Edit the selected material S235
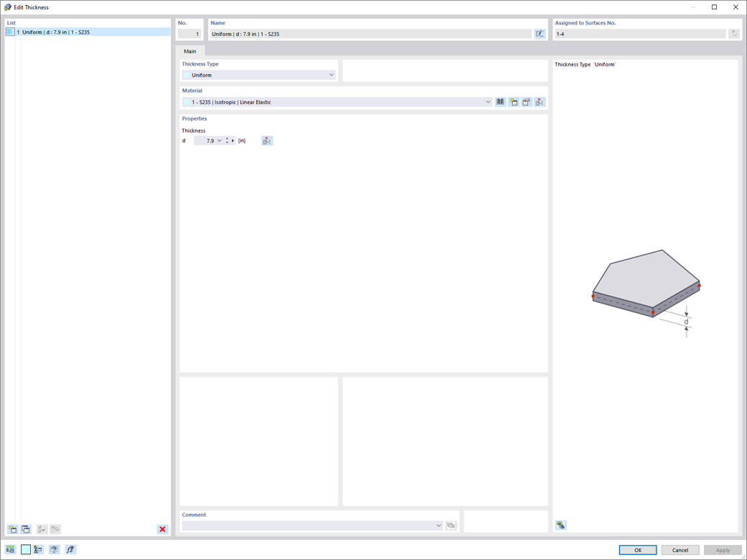Viewport: 747px width, 560px height. pos(528,101)
